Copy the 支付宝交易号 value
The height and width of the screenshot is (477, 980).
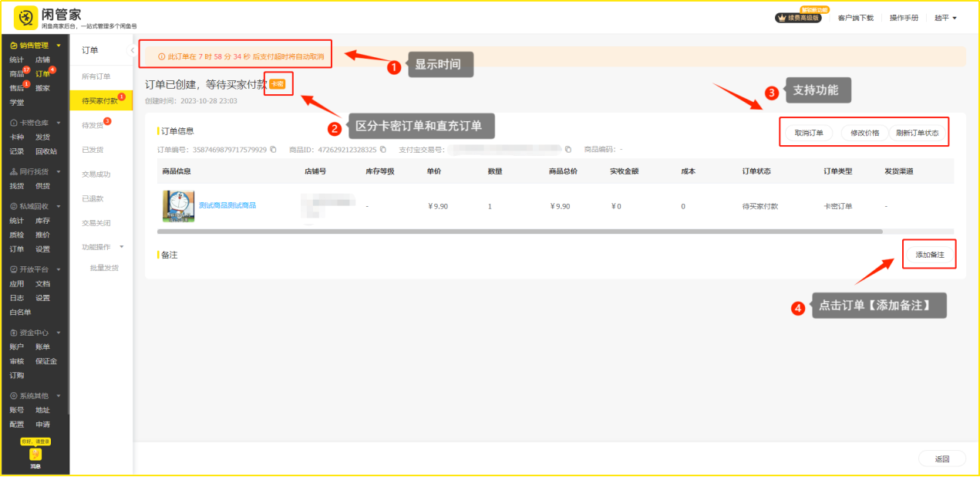point(568,149)
